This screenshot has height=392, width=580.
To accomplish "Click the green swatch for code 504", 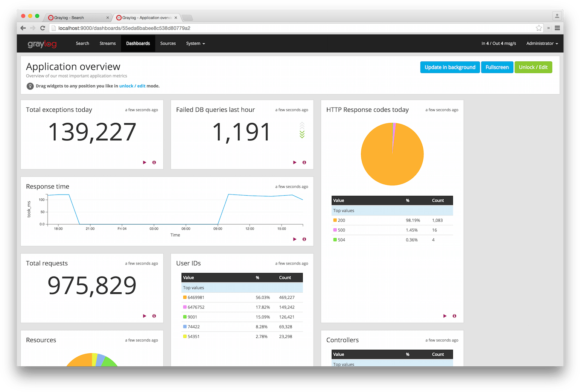I will [x=335, y=240].
